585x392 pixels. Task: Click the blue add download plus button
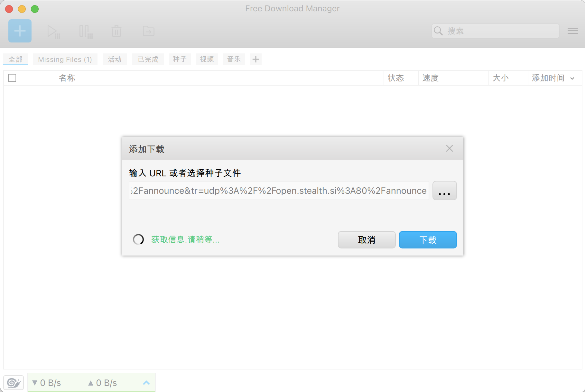click(x=20, y=31)
